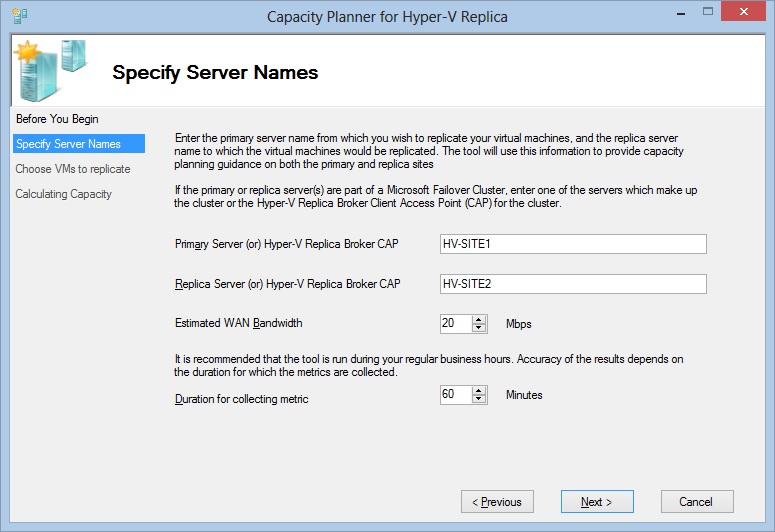Increase the metric collection duration

coord(479,390)
